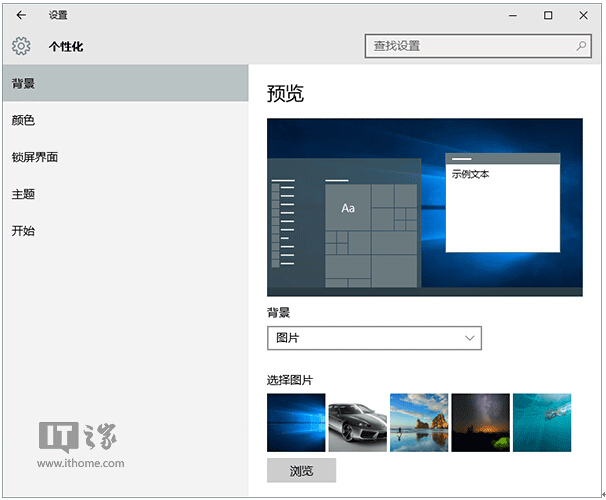Pick the beach rock wallpaper thumbnail
Viewport: 606px width, 500px height.
(x=419, y=422)
